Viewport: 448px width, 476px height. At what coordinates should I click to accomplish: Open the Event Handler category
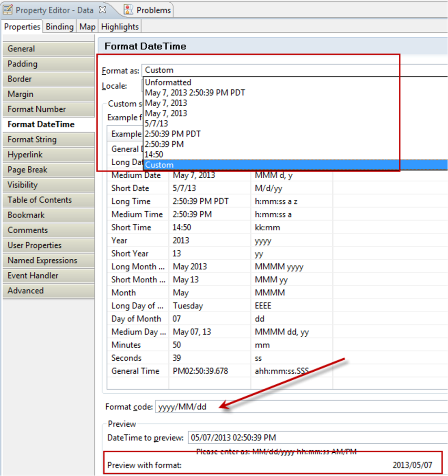click(x=48, y=276)
